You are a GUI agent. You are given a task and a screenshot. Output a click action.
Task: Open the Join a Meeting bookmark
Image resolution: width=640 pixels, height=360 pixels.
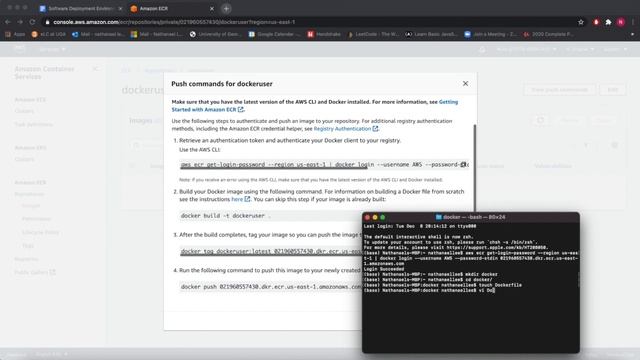point(491,34)
